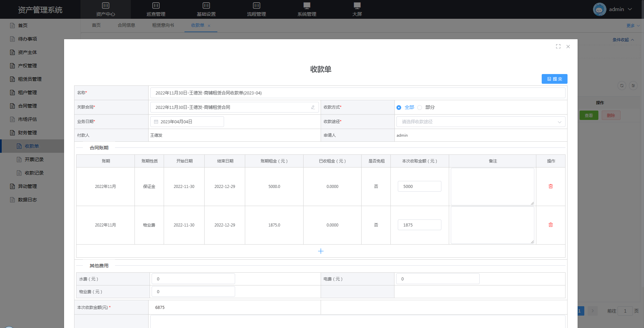Click the 账期租金（元）column header
Viewport: 644px width, 328px height.
(x=274, y=161)
